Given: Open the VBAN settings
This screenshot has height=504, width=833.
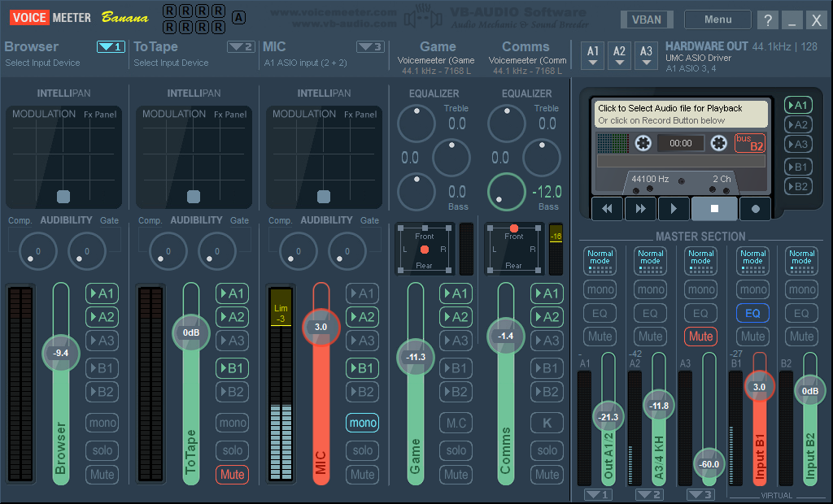Looking at the screenshot, I should (x=647, y=20).
